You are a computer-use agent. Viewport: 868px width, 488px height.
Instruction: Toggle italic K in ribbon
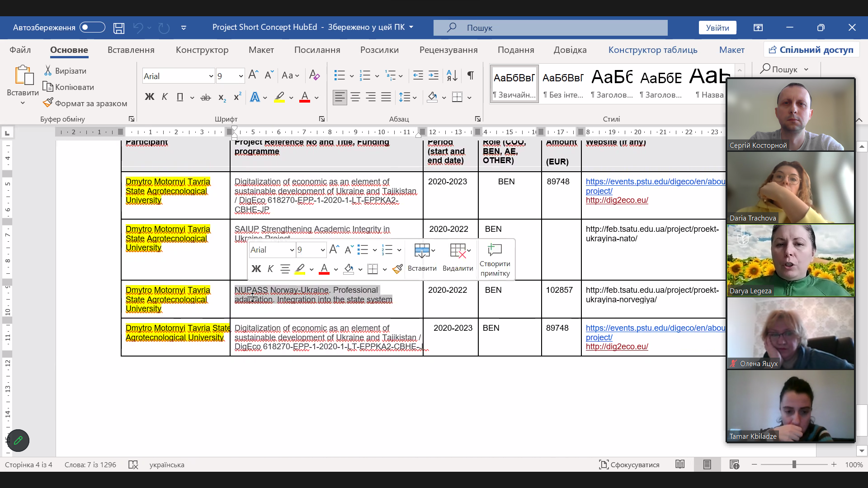[165, 97]
